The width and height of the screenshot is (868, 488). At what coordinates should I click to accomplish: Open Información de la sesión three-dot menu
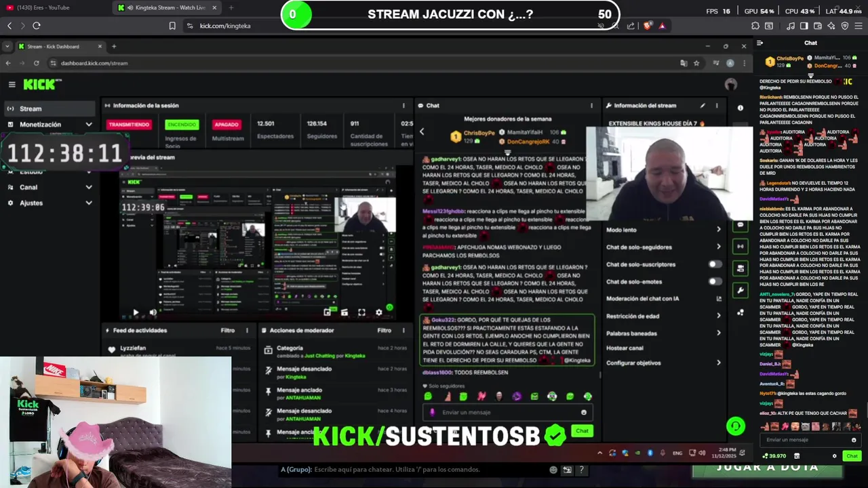pyautogui.click(x=403, y=106)
